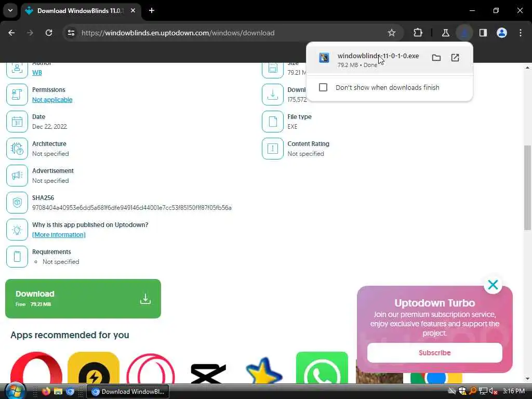Screen dimensions: 532x399
Task: Click the network tray icon
Action: tap(483, 391)
